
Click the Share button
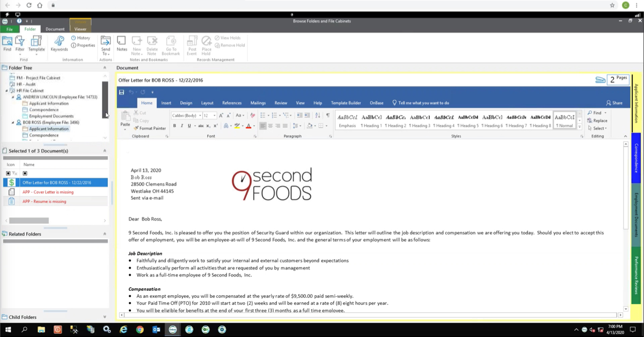(x=613, y=102)
